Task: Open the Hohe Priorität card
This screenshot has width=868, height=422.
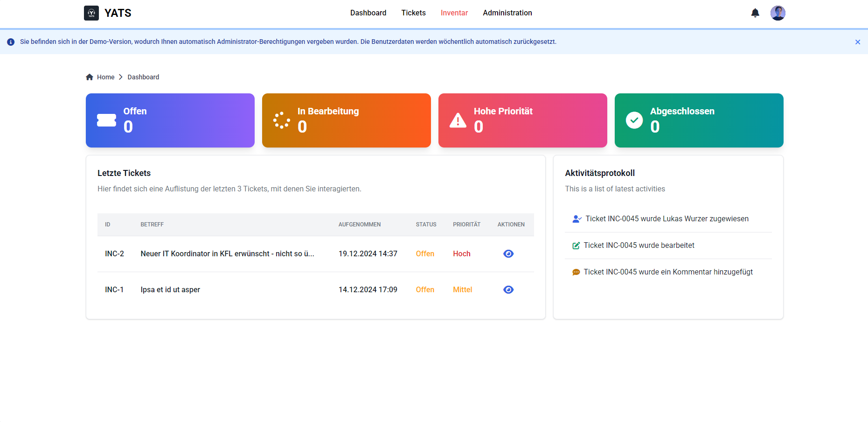Action: click(523, 120)
